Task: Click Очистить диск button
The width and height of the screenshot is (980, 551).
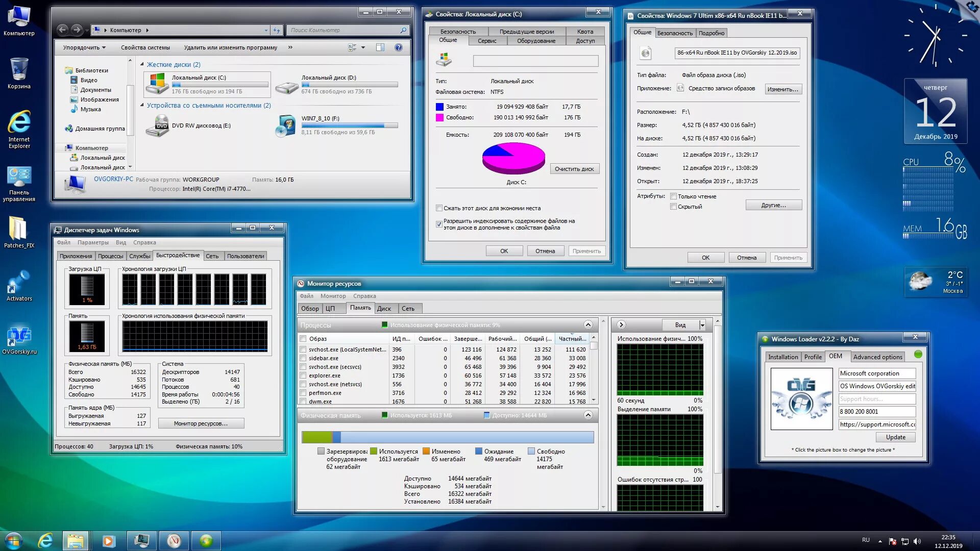Action: pos(574,169)
